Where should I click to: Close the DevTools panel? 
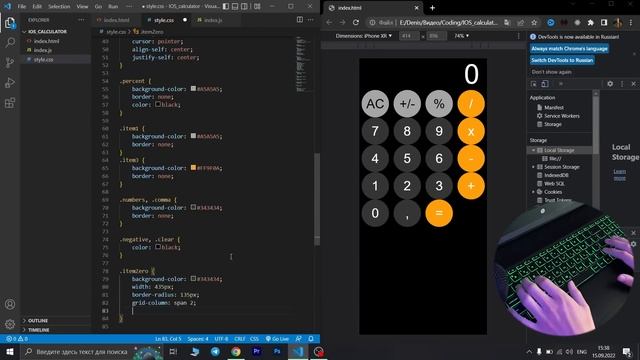pyautogui.click(x=633, y=84)
